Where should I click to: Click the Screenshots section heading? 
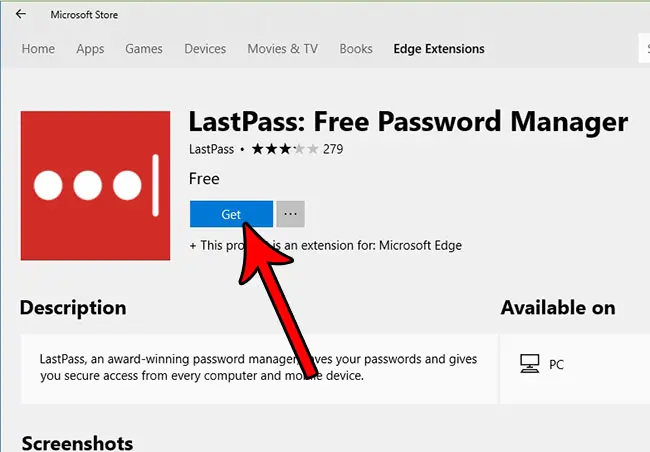[x=77, y=443]
